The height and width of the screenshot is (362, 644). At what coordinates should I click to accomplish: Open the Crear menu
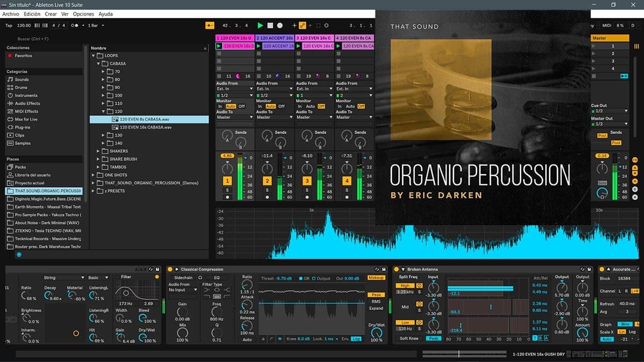coord(50,14)
